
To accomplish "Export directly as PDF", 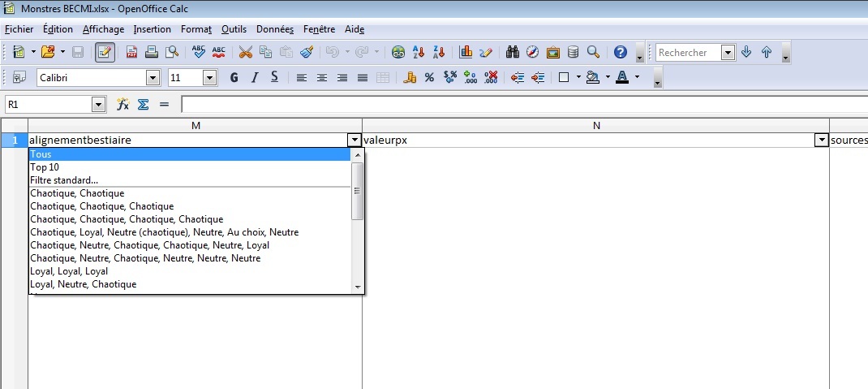I will (x=131, y=52).
